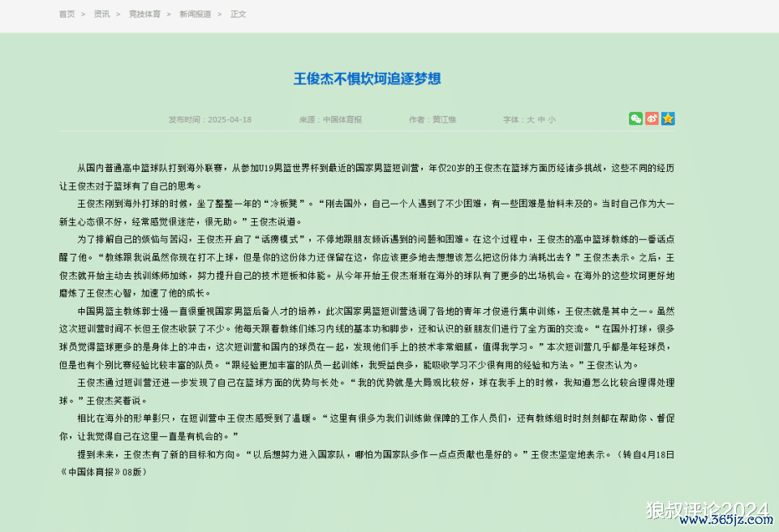The image size is (779, 532).
Task: Click the author name 黄江惟
Action: (444, 119)
